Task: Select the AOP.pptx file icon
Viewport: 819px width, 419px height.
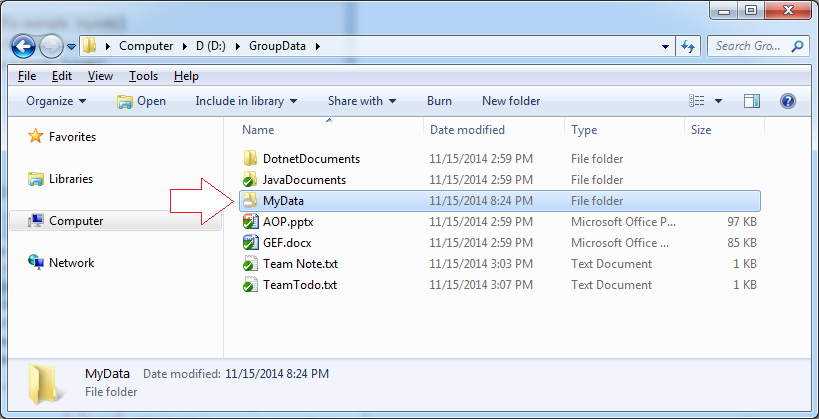Action: click(251, 222)
